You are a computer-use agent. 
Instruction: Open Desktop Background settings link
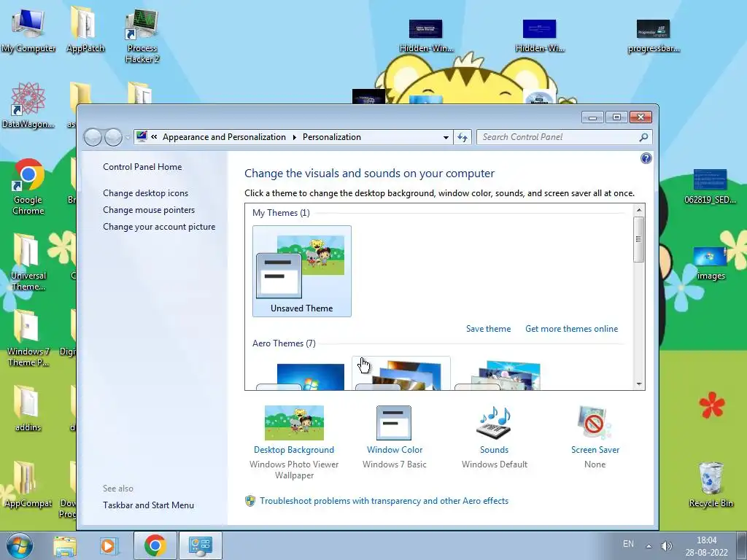click(x=294, y=449)
